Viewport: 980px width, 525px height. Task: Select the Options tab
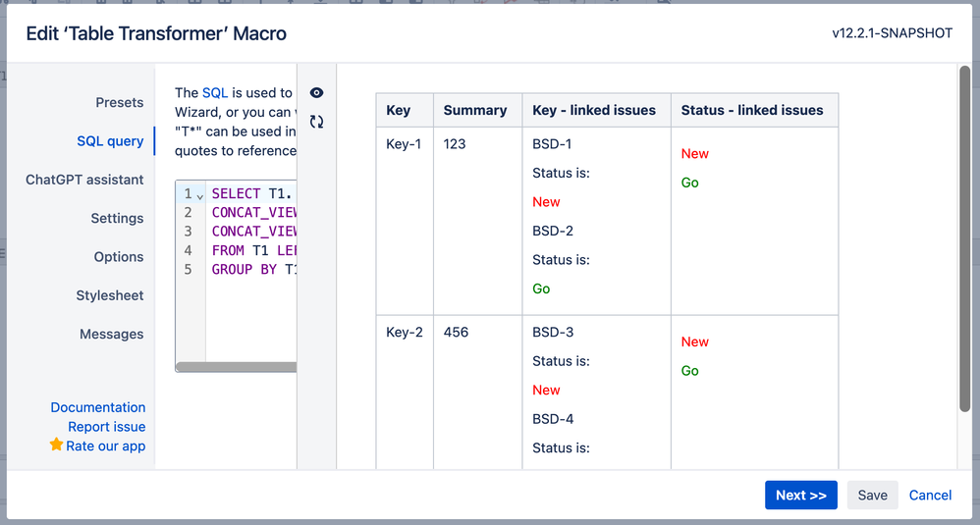[x=119, y=257]
